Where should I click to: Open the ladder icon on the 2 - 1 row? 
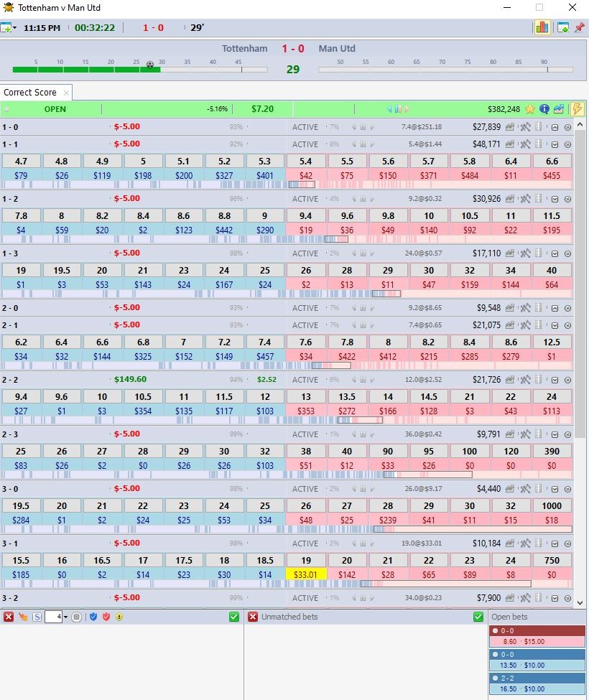pyautogui.click(x=539, y=325)
